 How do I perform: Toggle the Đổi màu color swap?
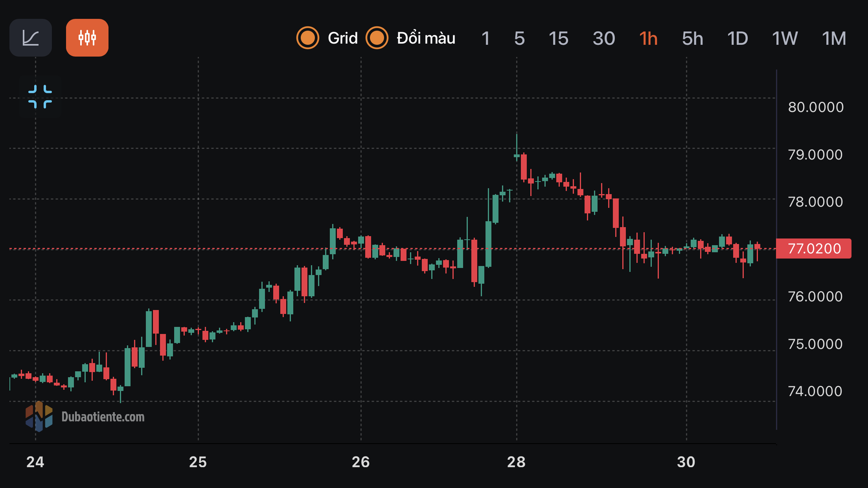point(377,38)
